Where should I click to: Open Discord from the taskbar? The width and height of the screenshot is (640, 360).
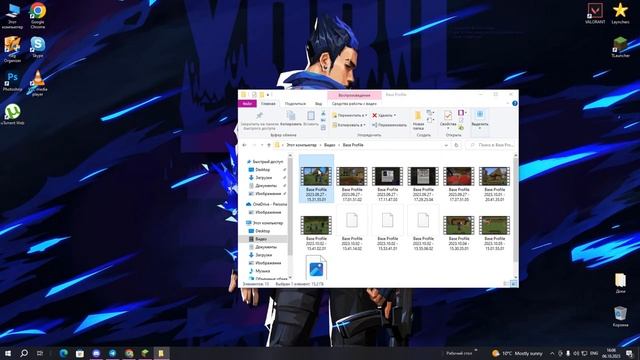pyautogui.click(x=96, y=353)
